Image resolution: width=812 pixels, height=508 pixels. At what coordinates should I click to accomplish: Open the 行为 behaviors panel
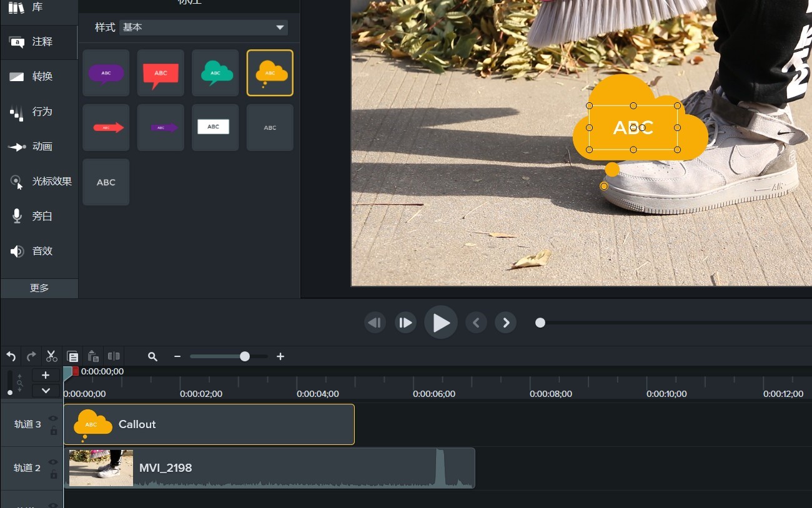click(x=39, y=112)
